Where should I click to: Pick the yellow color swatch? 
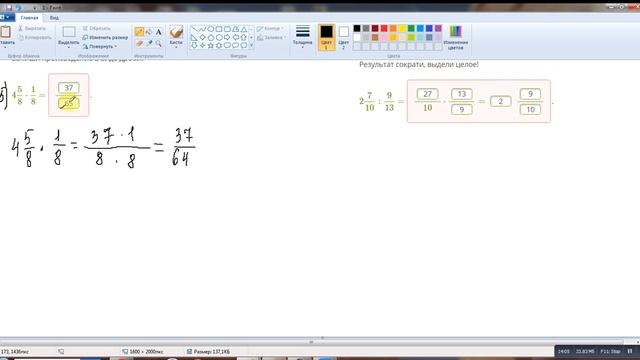pos(402,28)
